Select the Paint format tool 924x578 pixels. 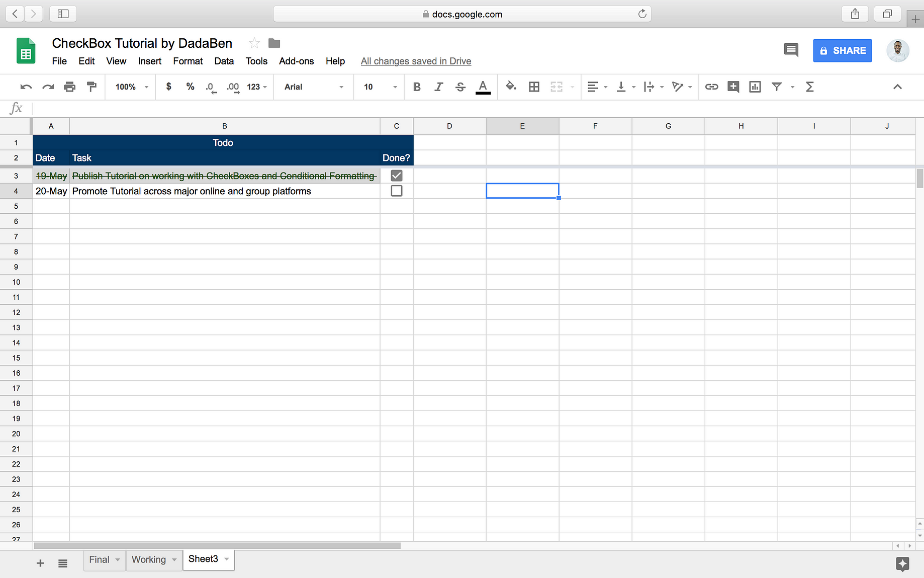91,87
